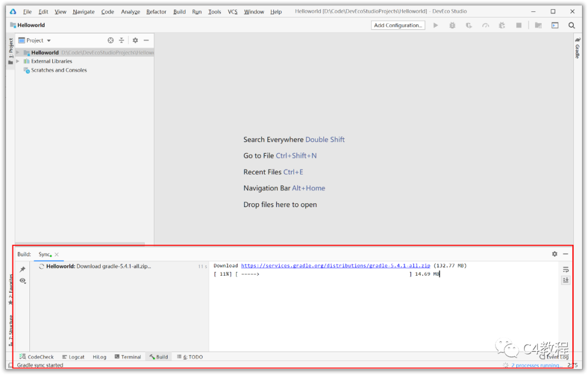Image resolution: width=588 pixels, height=375 pixels.
Task: Hide the Build panel with minus icon
Action: 566,254
